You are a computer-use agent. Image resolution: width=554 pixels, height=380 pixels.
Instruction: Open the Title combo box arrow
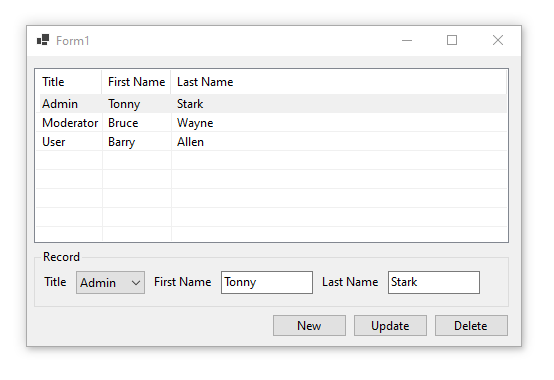136,283
